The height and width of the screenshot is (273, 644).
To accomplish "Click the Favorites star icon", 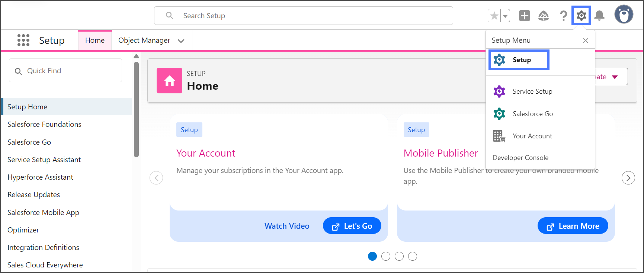I will click(x=494, y=16).
